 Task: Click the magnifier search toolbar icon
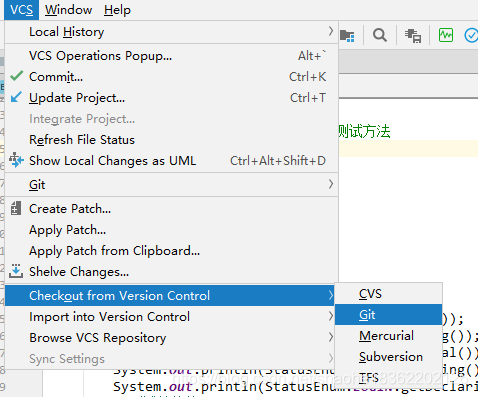(x=380, y=35)
